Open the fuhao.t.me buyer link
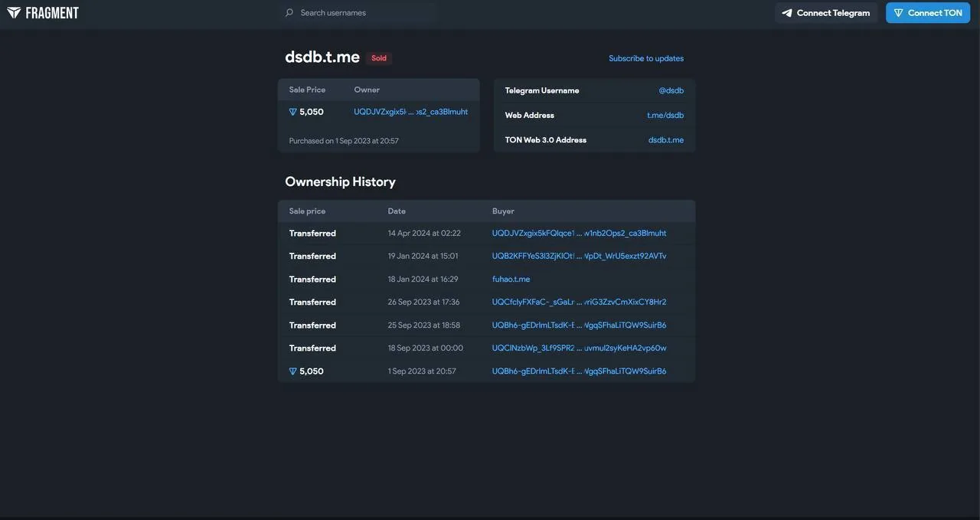This screenshot has width=980, height=520. pos(511,280)
